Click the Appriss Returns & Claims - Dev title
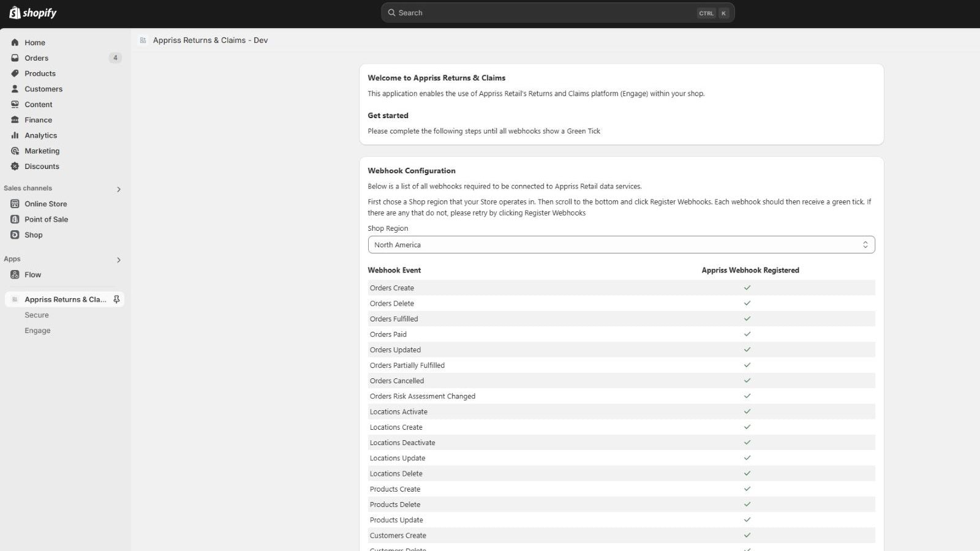Screen dimensions: 980x551 tap(210, 40)
